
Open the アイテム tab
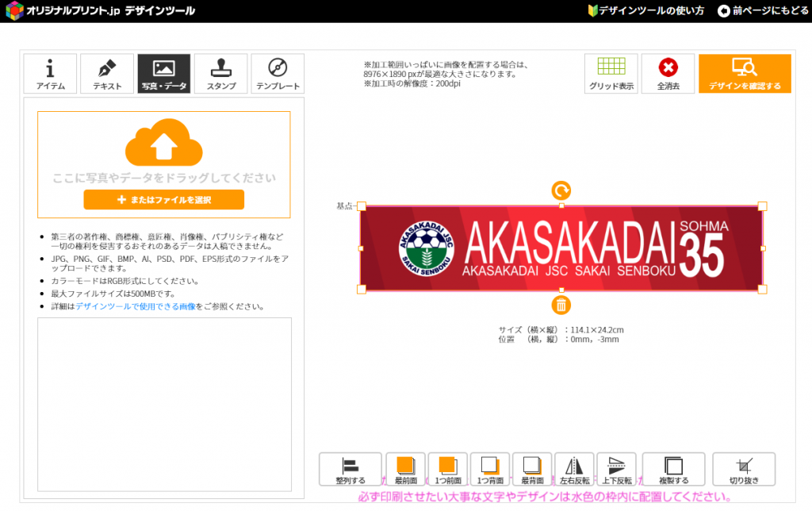[50, 74]
